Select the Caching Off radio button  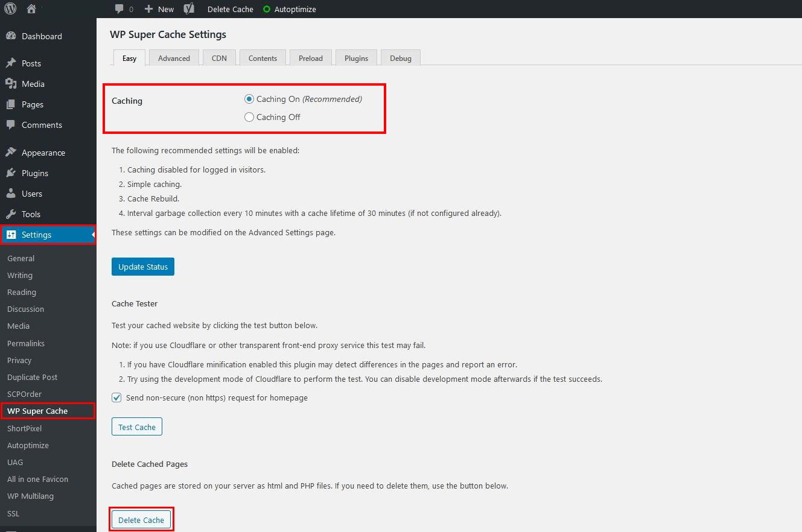(x=249, y=116)
